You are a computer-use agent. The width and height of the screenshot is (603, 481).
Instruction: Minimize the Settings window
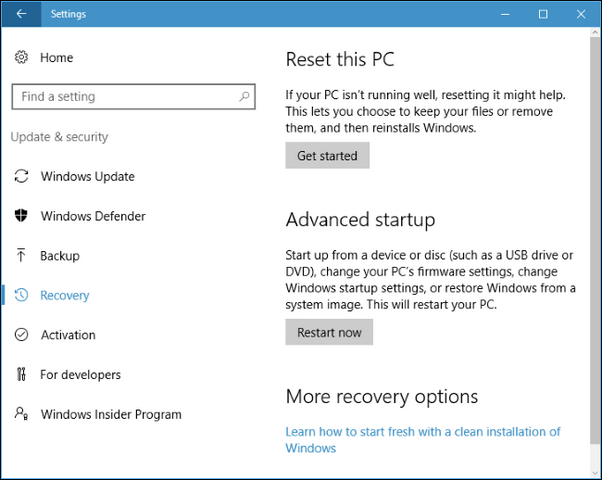pos(505,14)
